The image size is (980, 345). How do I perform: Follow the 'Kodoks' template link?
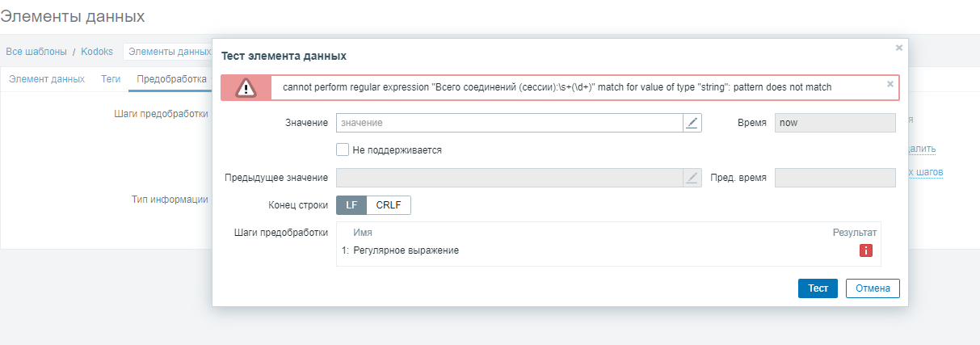point(97,51)
